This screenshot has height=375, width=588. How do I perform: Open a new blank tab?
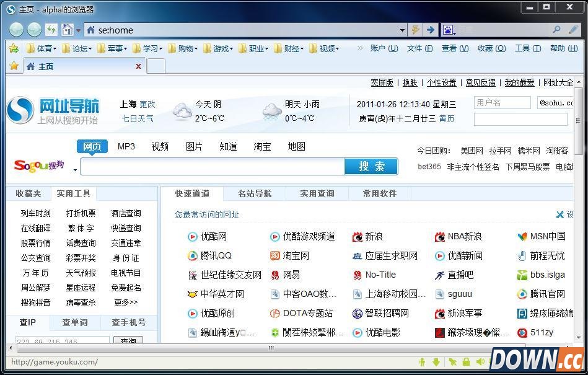(156, 66)
